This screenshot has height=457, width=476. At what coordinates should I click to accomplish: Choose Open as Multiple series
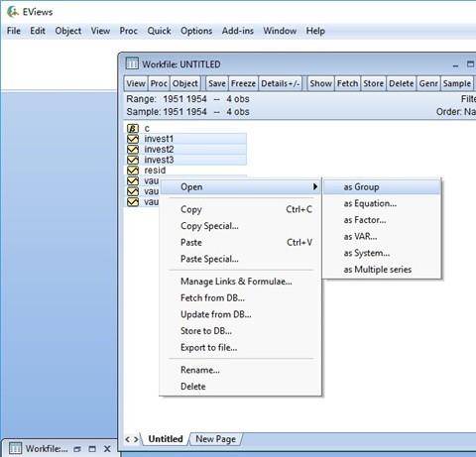pos(382,270)
